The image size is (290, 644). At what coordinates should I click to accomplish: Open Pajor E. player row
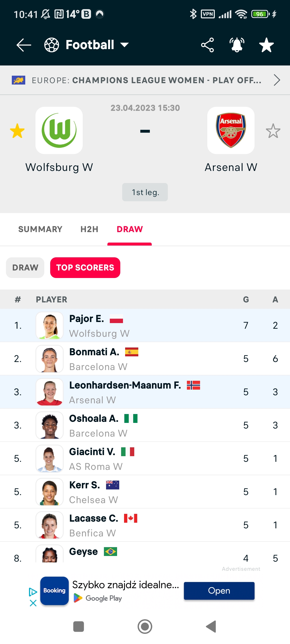145,325
